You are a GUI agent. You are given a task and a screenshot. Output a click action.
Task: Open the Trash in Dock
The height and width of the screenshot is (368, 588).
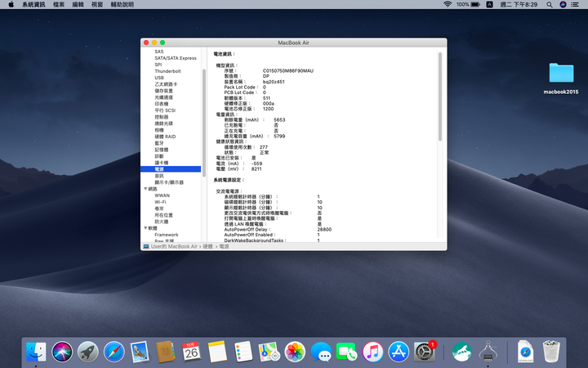coord(551,352)
